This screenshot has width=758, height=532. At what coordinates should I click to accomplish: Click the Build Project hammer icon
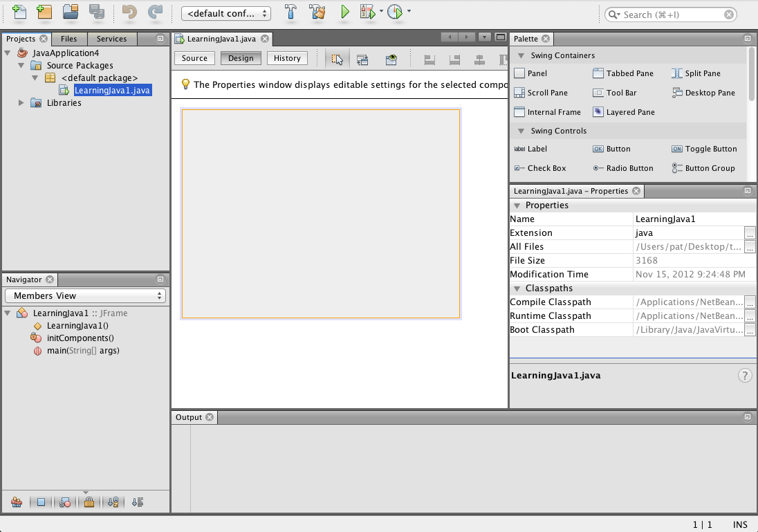(x=290, y=12)
